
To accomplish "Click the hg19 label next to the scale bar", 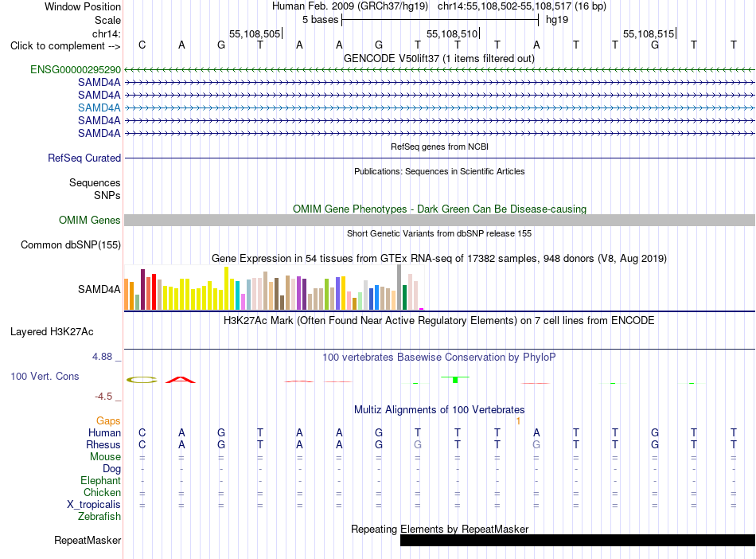I will pyautogui.click(x=557, y=20).
